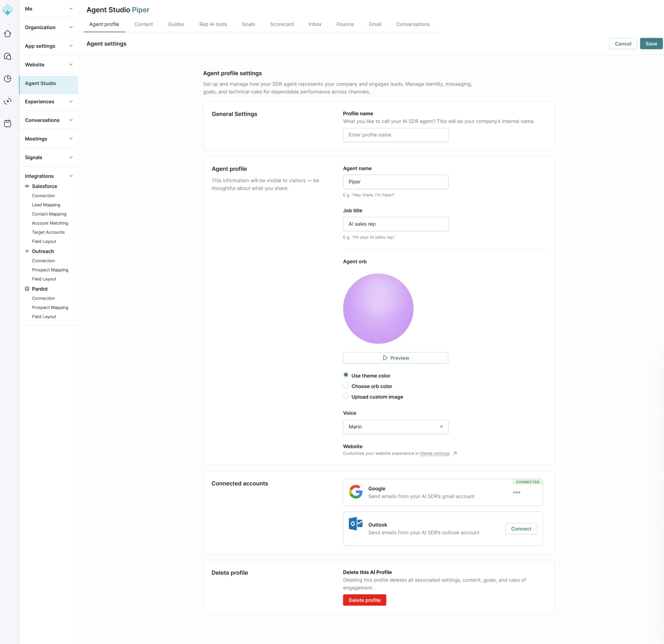Click the Google logo icon
664x644 pixels.
pos(356,492)
